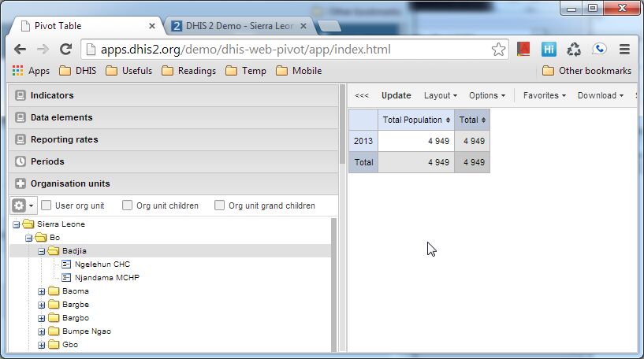This screenshot has width=644, height=359.
Task: Open the red PDF extension icon
Action: [523, 50]
